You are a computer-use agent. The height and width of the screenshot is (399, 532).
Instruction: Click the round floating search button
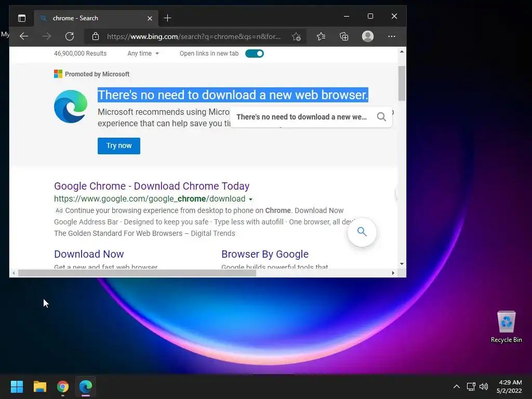tap(362, 232)
